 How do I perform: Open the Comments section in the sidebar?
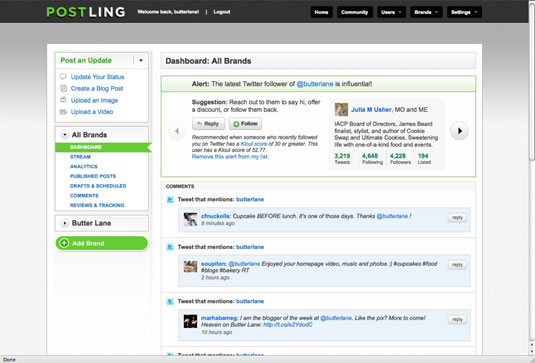[x=84, y=195]
